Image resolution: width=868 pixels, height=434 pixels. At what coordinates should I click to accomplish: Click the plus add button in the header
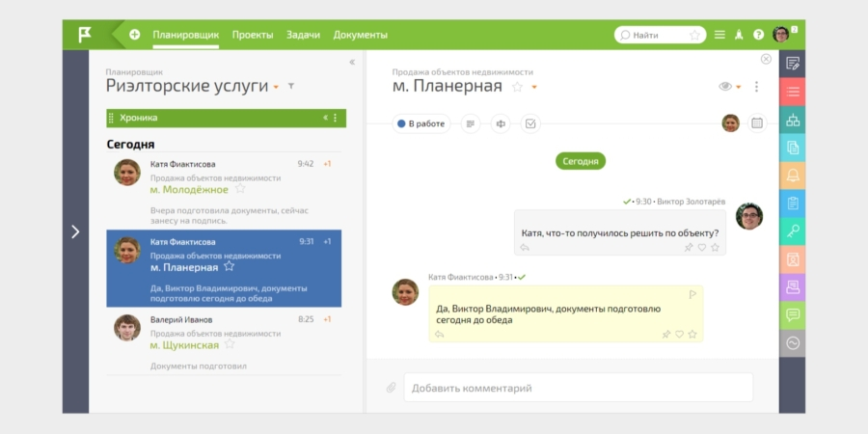[x=134, y=35]
